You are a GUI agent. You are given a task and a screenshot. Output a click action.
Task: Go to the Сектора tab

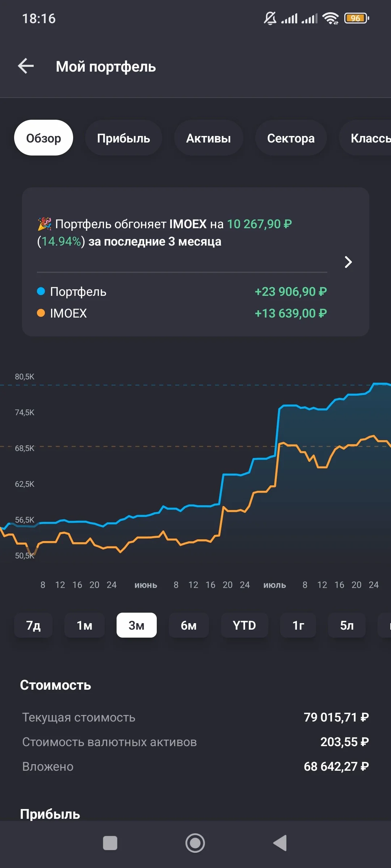pyautogui.click(x=291, y=138)
